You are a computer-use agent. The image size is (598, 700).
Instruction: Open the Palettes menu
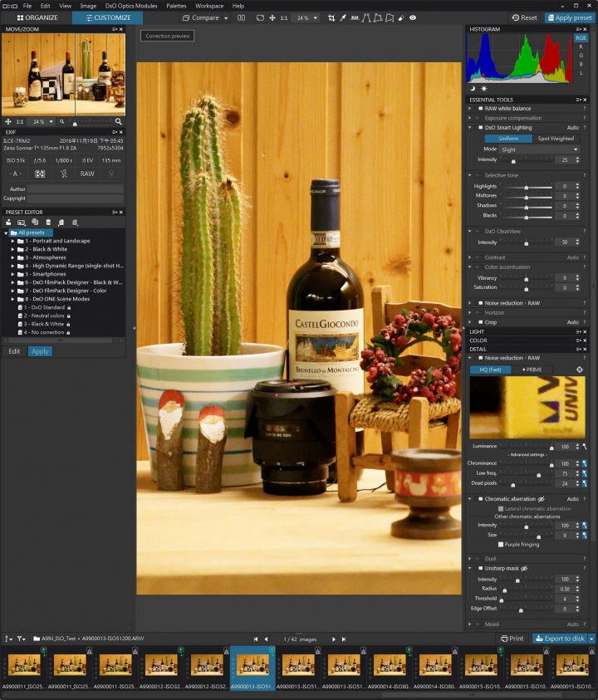coord(176,6)
